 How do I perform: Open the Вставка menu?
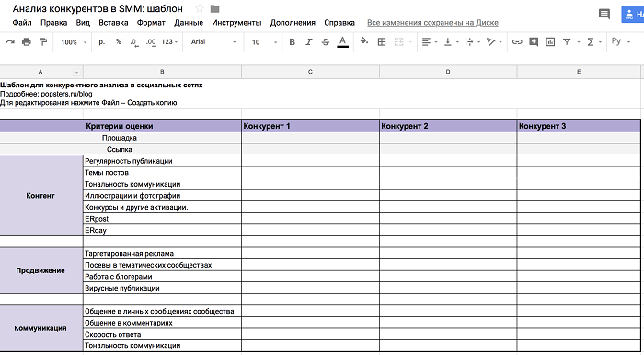[x=113, y=23]
